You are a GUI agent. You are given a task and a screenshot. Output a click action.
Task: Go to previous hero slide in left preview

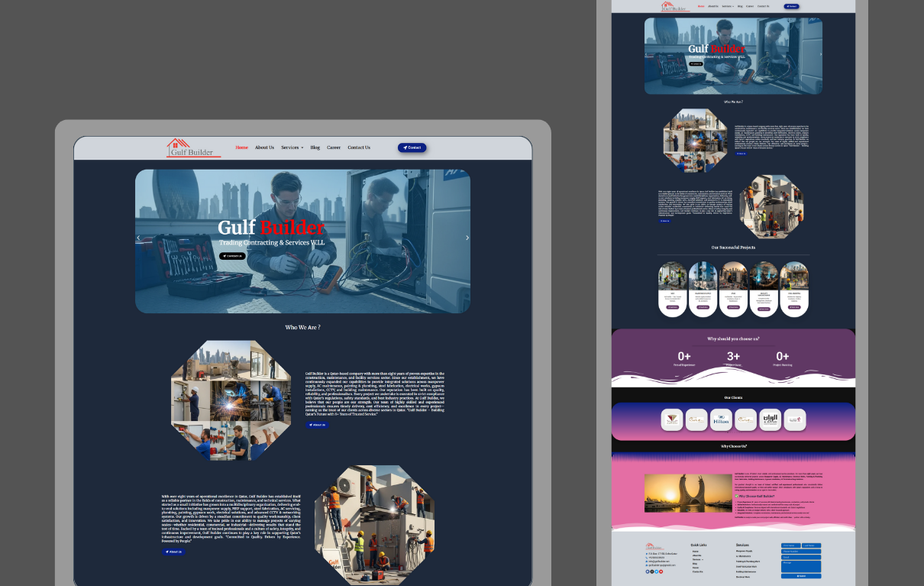(x=138, y=238)
